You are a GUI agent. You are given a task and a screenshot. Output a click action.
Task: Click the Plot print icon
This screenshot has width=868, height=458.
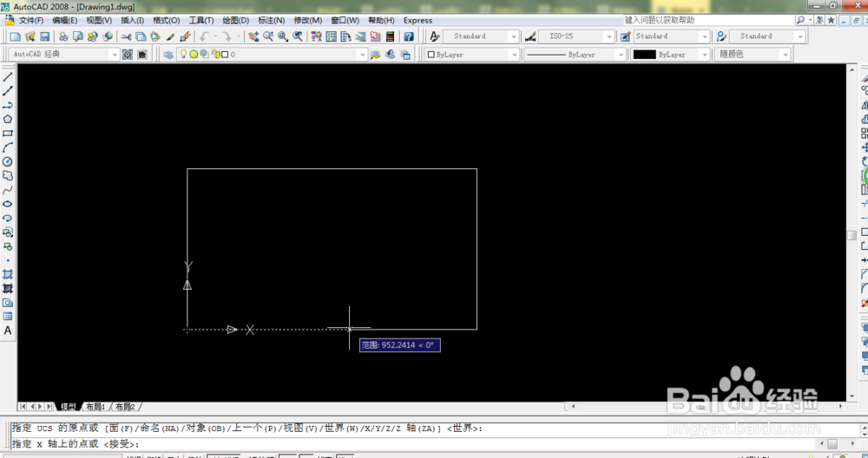click(63, 36)
